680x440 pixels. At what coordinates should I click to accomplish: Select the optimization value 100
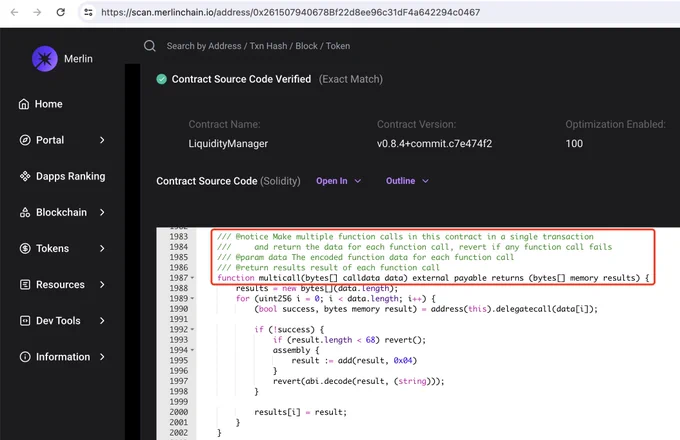[574, 143]
